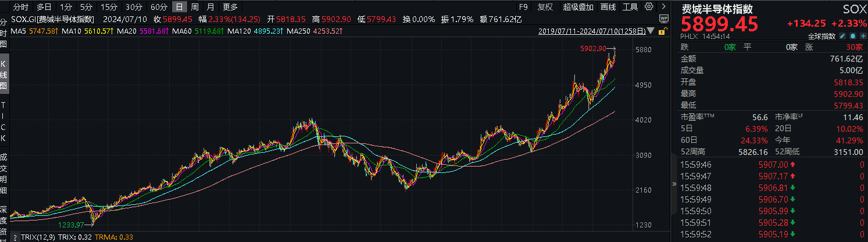868x242 pixels.
Task: Toggle the orange padlock date-range lock
Action: click(x=663, y=31)
